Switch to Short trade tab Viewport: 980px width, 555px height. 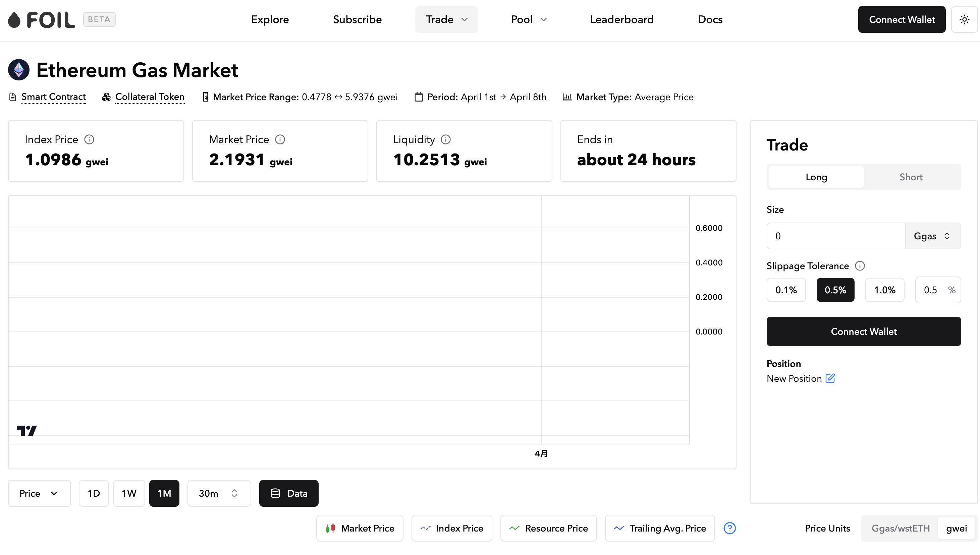click(911, 177)
